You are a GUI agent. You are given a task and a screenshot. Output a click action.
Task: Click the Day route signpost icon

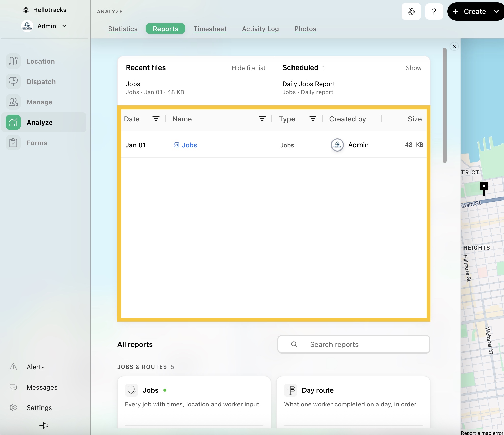[x=290, y=390]
